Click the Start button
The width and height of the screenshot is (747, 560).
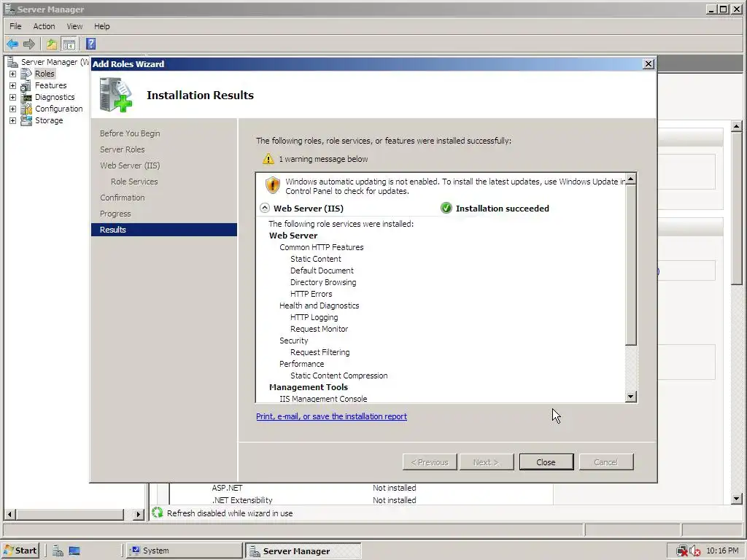click(x=20, y=551)
